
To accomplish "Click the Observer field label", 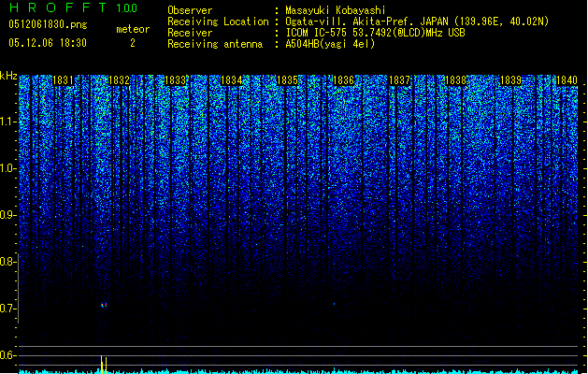I will (190, 10).
